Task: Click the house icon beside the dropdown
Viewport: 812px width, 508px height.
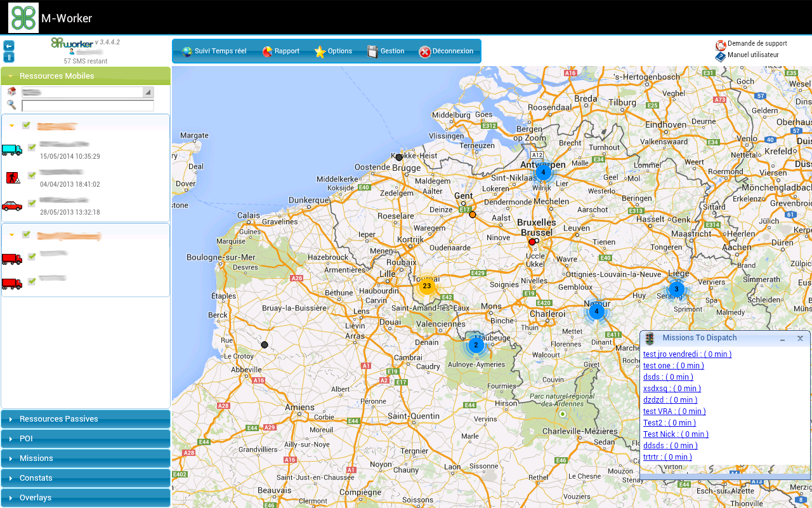Action: pos(11,92)
